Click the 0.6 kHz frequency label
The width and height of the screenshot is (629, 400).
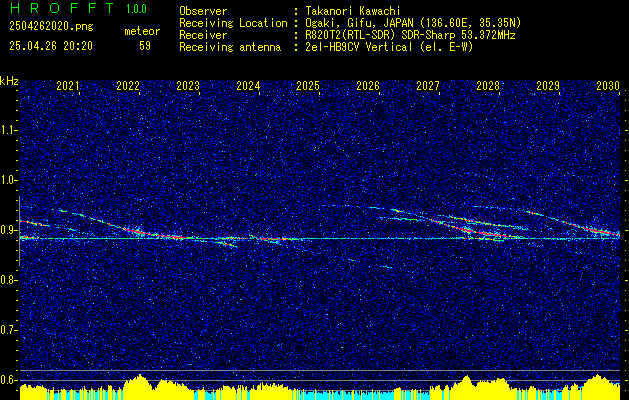8,380
